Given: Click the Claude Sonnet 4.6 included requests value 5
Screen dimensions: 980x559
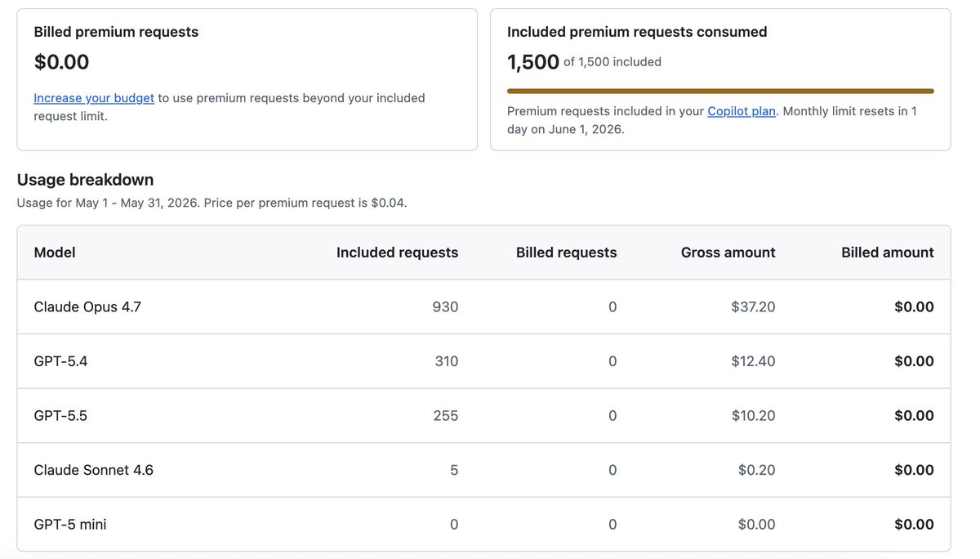Looking at the screenshot, I should [x=454, y=470].
